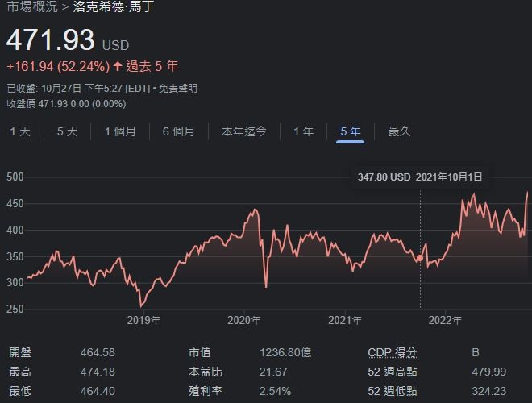Screen dimensions: 532x403
Task: Click the data point on chart at 2021年10月1日
Action: pyautogui.click(x=420, y=258)
